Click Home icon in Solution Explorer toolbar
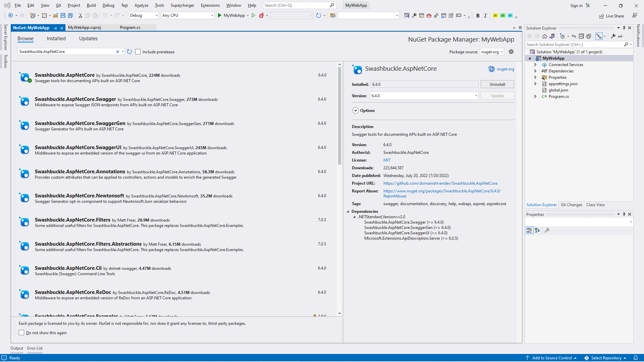 (x=545, y=36)
